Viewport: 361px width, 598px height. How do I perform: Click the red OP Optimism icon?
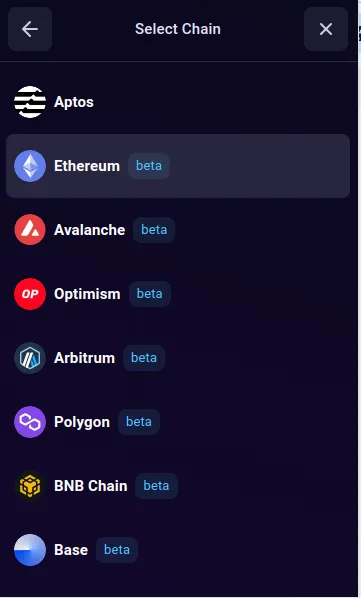(30, 294)
